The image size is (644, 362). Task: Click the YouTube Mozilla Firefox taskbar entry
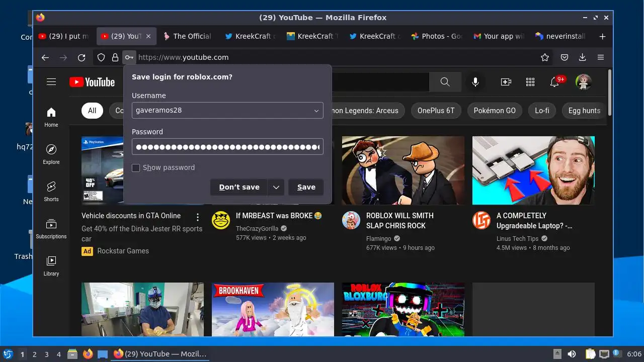tap(160, 354)
